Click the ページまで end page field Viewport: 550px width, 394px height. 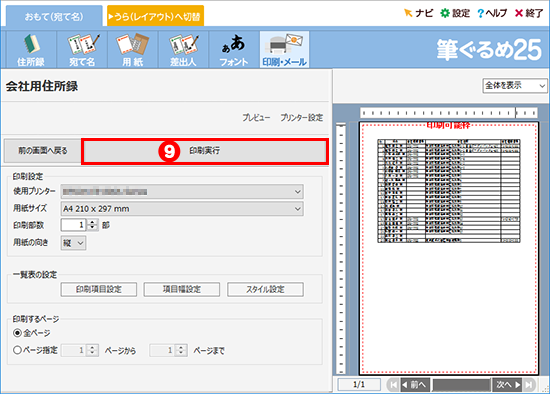point(162,350)
